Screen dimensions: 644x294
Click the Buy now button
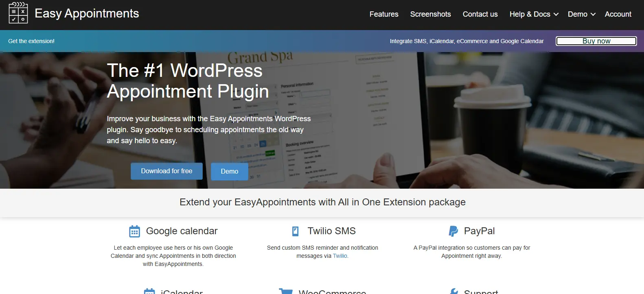(596, 41)
